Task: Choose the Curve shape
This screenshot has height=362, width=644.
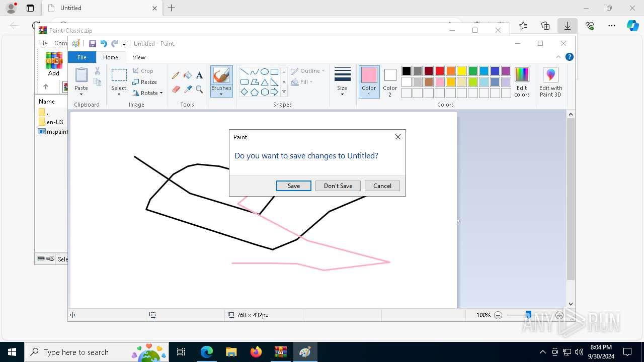Action: coord(254,72)
